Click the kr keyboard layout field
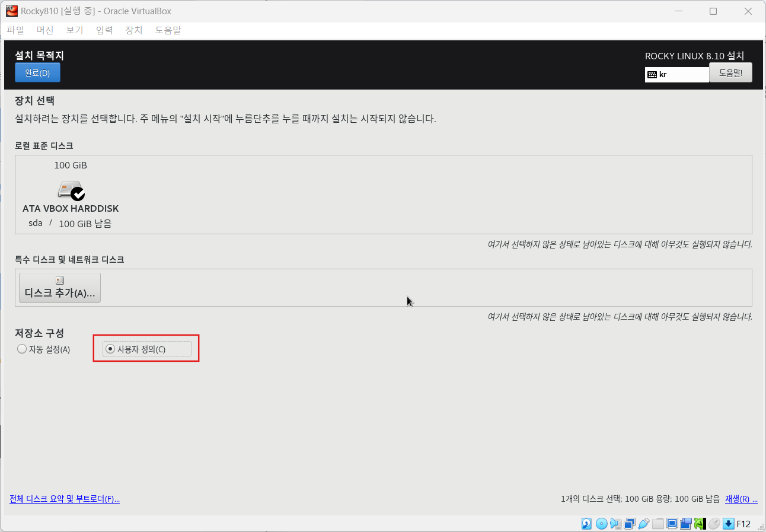The image size is (766, 532). tap(677, 75)
